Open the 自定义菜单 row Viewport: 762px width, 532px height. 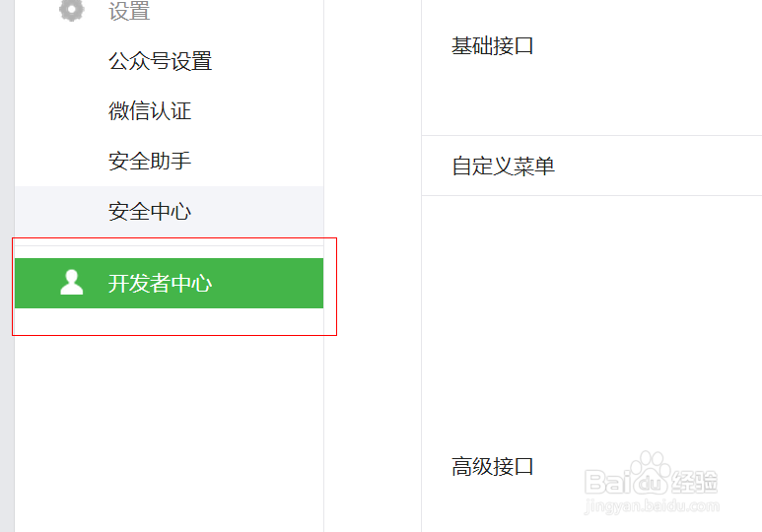(503, 166)
